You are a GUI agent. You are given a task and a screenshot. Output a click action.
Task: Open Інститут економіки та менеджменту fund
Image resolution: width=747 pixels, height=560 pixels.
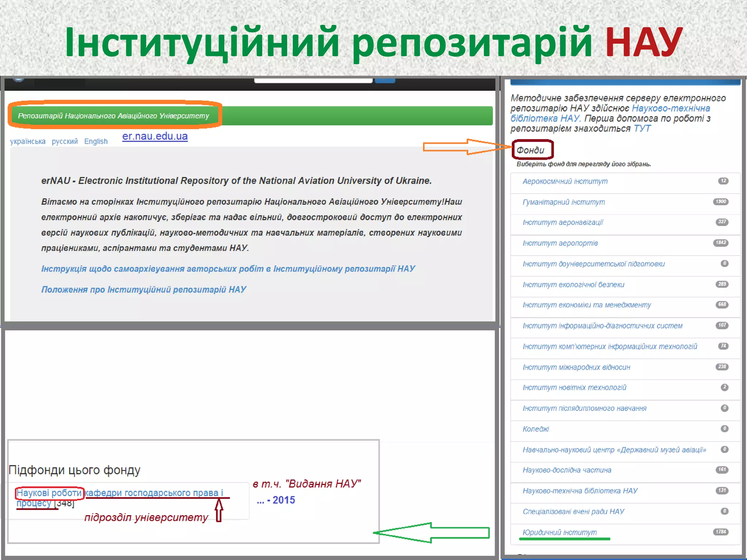click(587, 305)
